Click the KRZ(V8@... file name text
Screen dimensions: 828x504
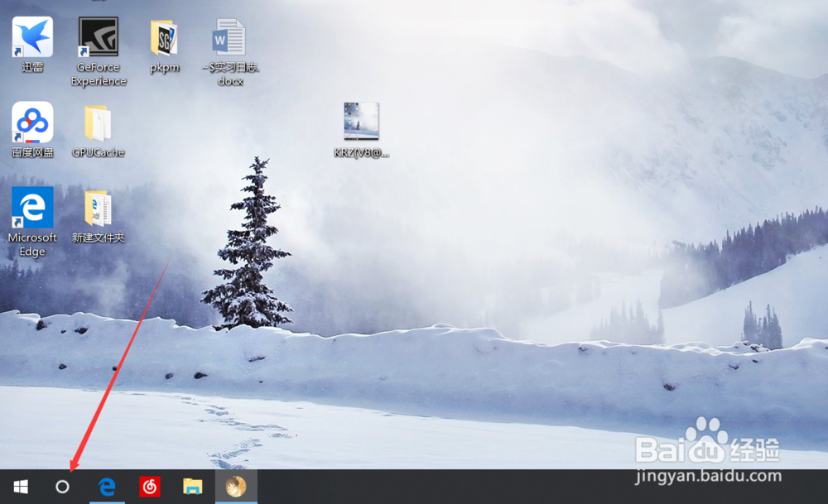coord(361,153)
